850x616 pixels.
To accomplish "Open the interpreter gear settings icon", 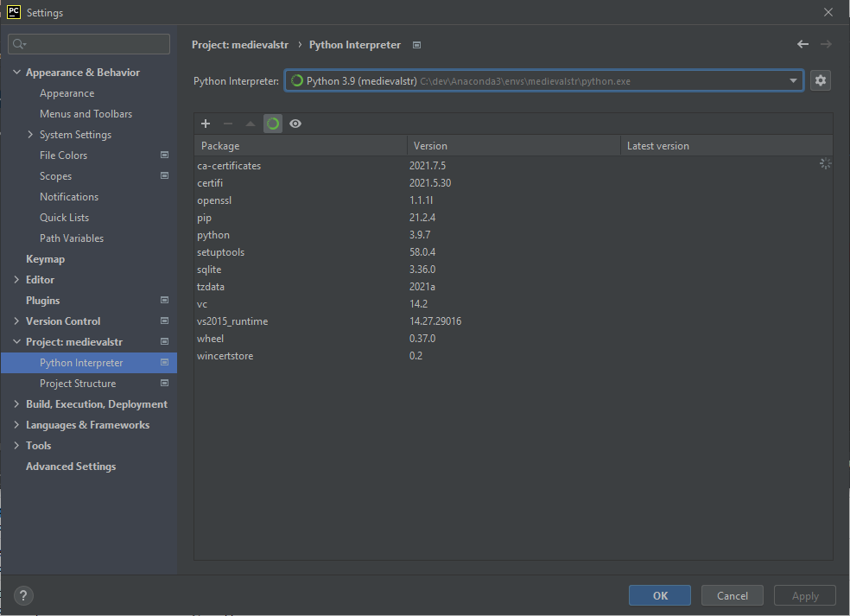I will [820, 81].
